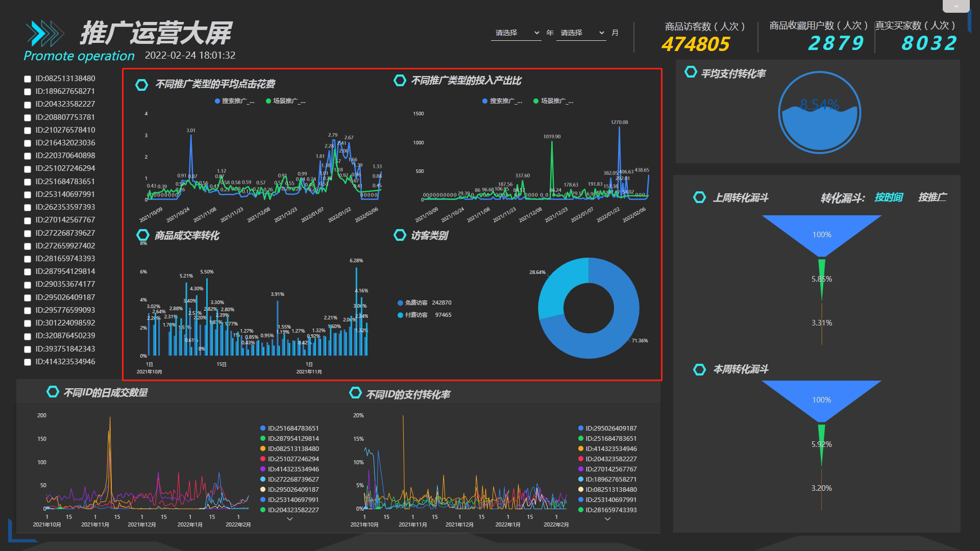This screenshot has height=551, width=980.
Task: Toggle ID:189627658271 legend in payment conversion chart
Action: click(607, 480)
